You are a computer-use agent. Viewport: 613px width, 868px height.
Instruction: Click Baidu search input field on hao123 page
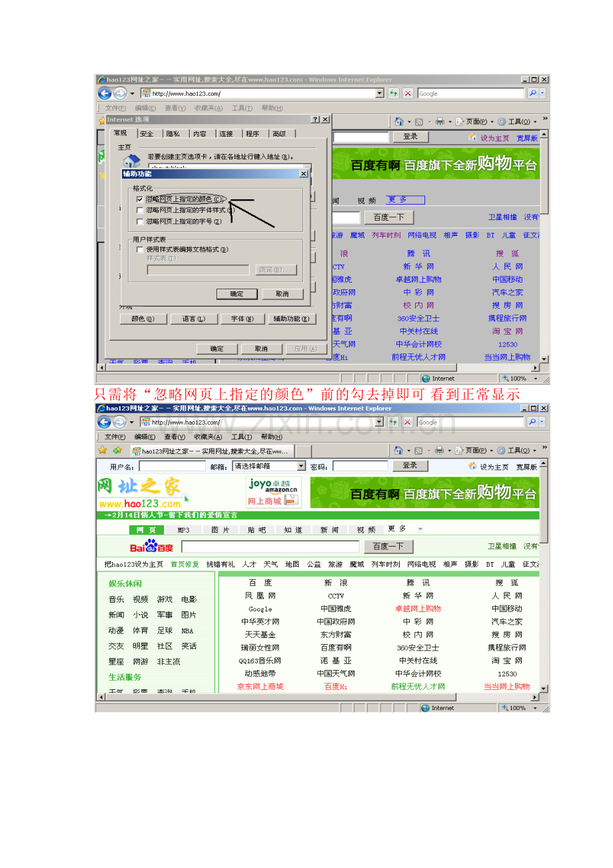pyautogui.click(x=270, y=547)
